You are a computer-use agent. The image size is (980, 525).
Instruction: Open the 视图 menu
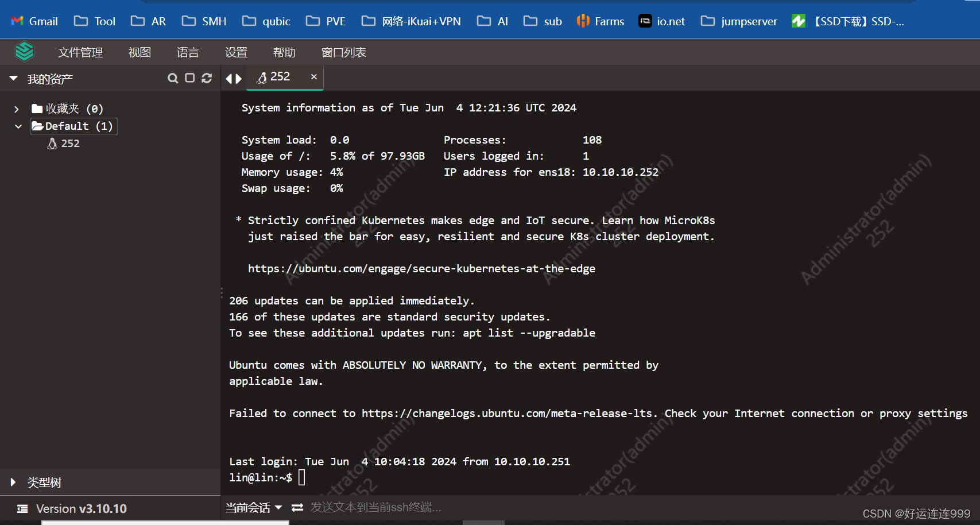click(x=140, y=52)
